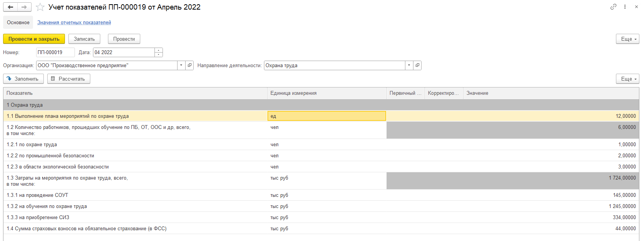
Task: Close the document form
Action: [x=636, y=7]
